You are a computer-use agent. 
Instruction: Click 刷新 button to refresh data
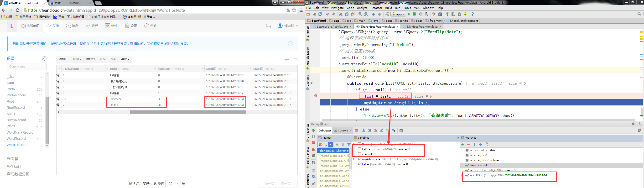tap(113, 59)
